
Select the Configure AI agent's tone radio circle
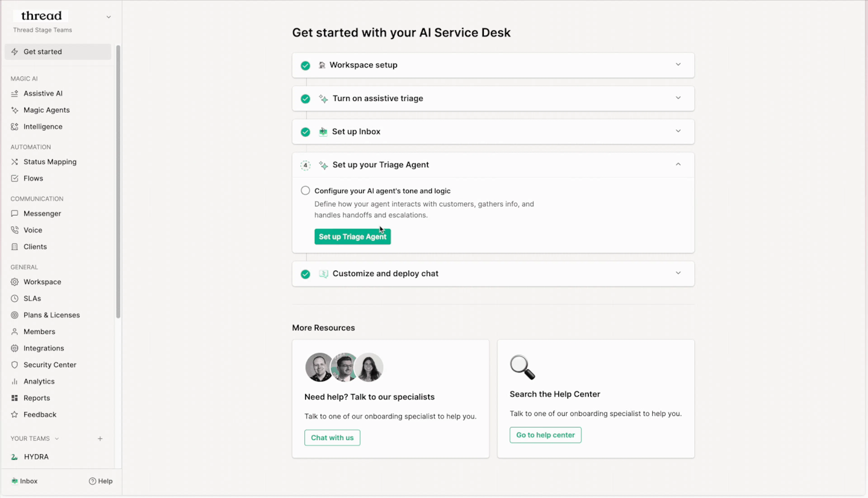click(305, 191)
